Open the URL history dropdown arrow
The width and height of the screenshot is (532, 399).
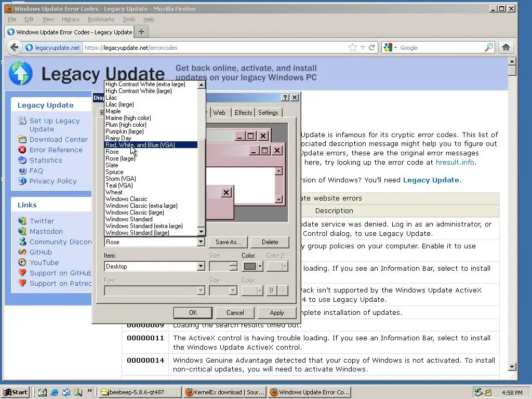pos(363,47)
